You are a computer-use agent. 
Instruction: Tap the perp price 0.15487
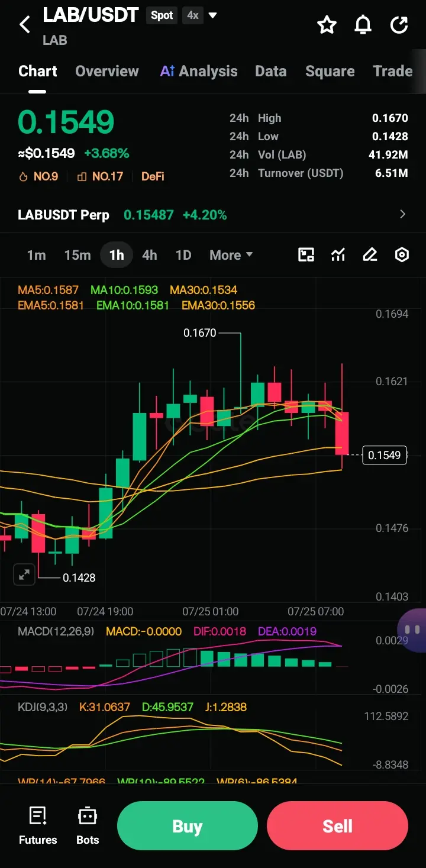[x=149, y=215]
